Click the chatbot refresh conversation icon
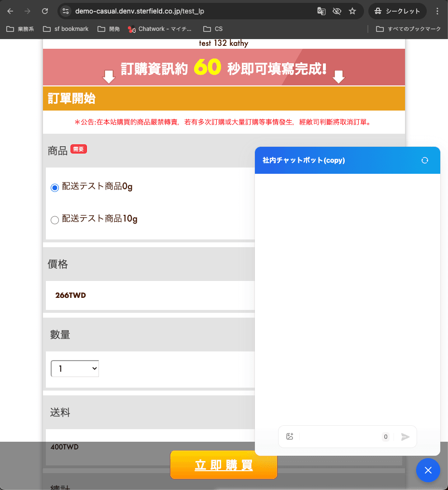Image resolution: width=448 pixels, height=490 pixels. 425,160
